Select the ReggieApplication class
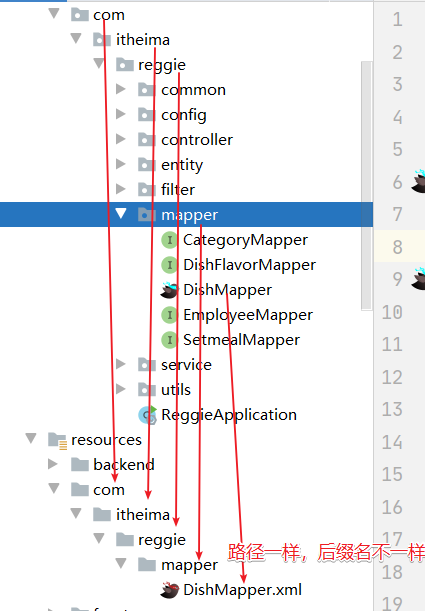 (229, 415)
